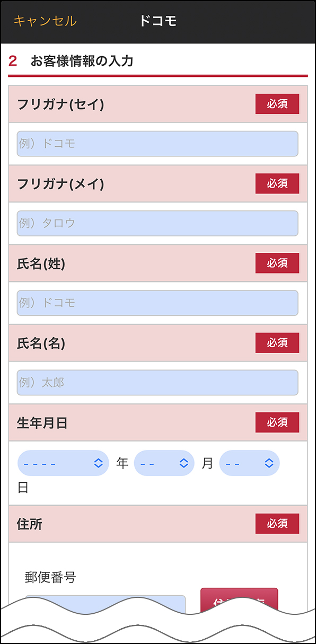The height and width of the screenshot is (644, 316).
Task: Tap the 必須 badge beside 住所
Action: (x=277, y=524)
